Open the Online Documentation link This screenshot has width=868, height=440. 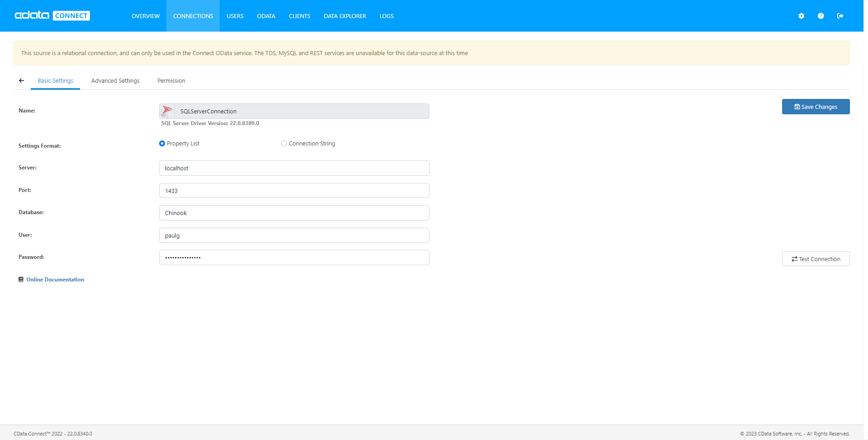(x=55, y=280)
